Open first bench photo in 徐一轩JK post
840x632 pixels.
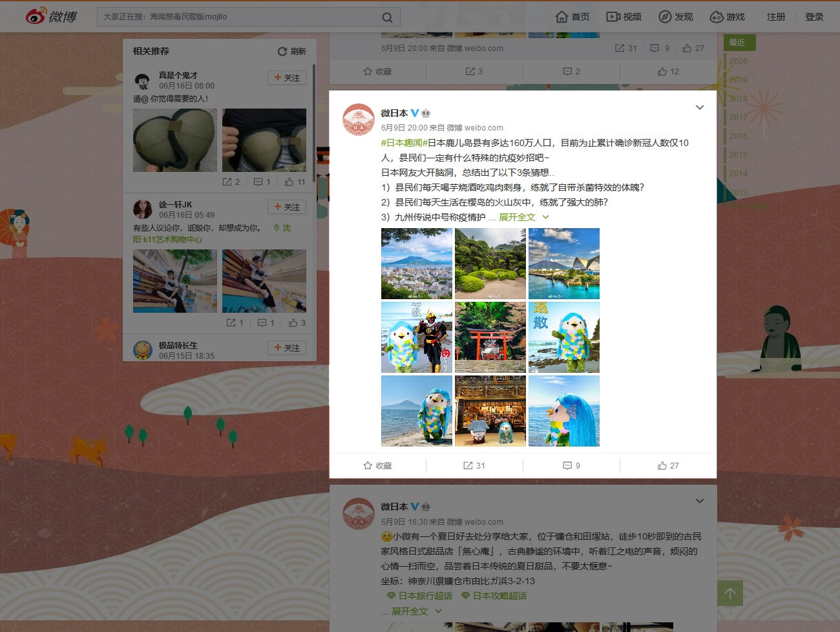tap(175, 281)
